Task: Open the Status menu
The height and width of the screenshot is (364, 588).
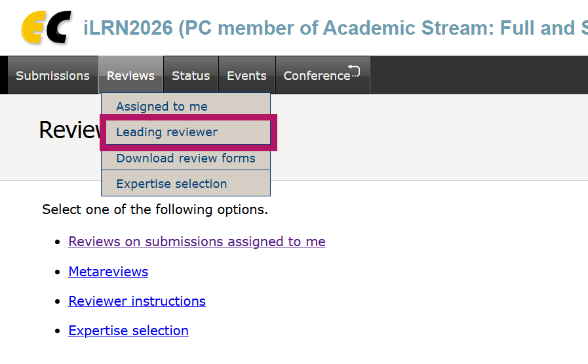Action: [x=191, y=76]
